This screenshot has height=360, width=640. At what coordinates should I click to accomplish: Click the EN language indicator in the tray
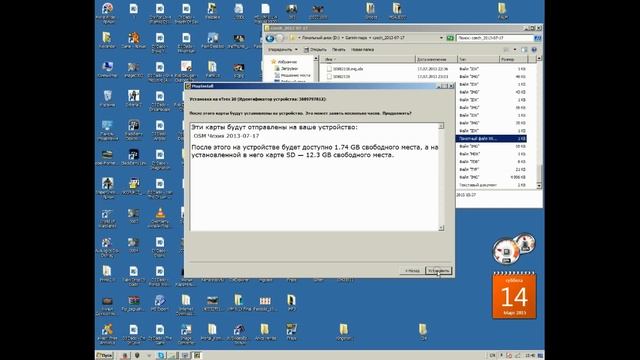pyautogui.click(x=492, y=356)
